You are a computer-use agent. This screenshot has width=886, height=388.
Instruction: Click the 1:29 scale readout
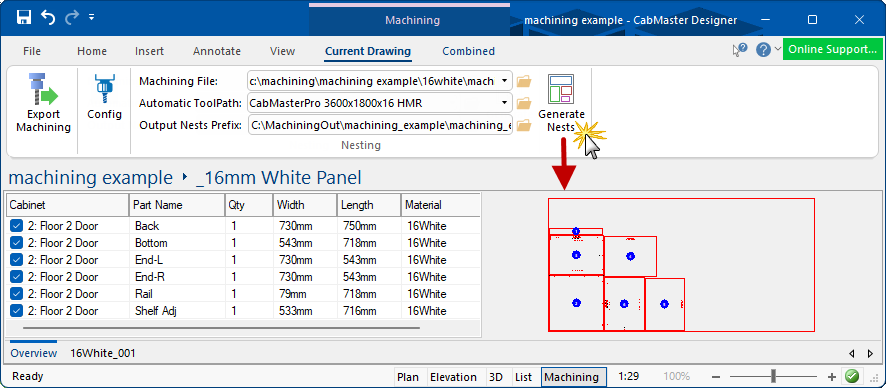click(x=628, y=376)
